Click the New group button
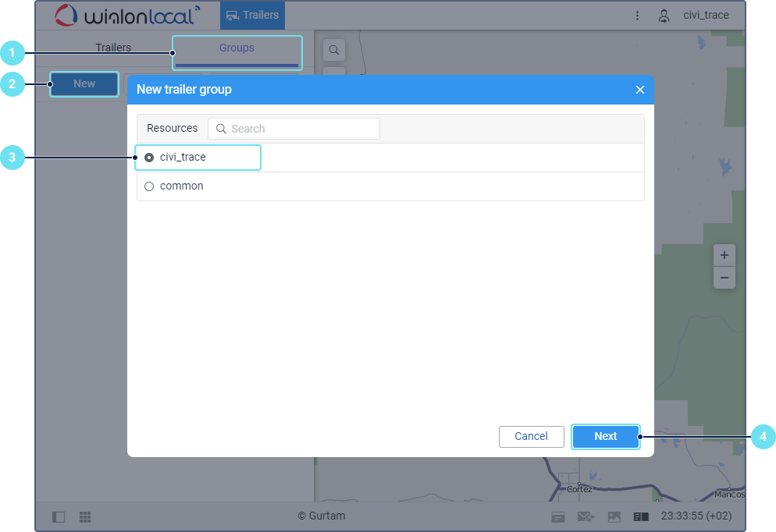The width and height of the screenshot is (776, 532). coord(84,84)
